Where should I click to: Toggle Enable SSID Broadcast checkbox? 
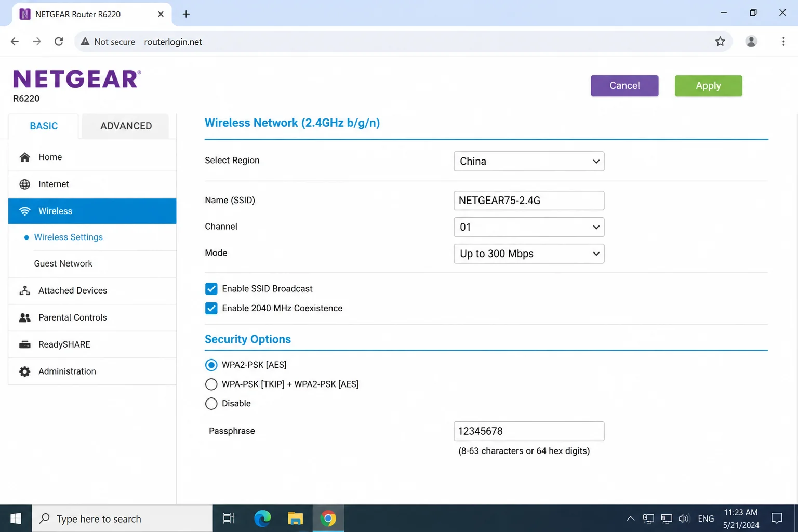[x=211, y=289]
